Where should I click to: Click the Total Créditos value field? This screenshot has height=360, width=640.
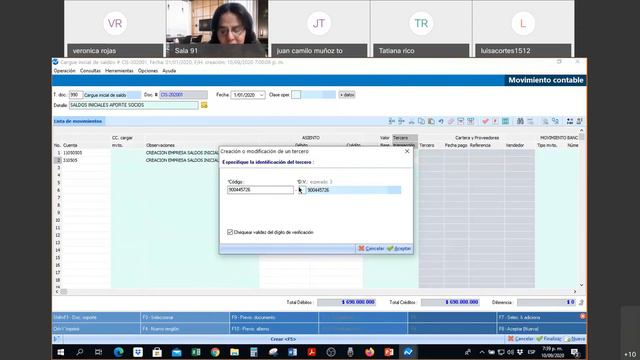pyautogui.click(x=450, y=302)
